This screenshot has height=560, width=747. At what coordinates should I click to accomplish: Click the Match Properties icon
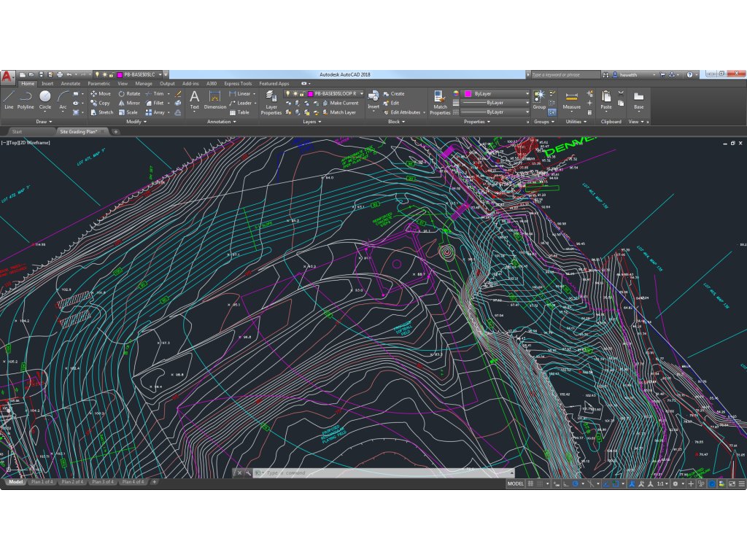tap(440, 102)
